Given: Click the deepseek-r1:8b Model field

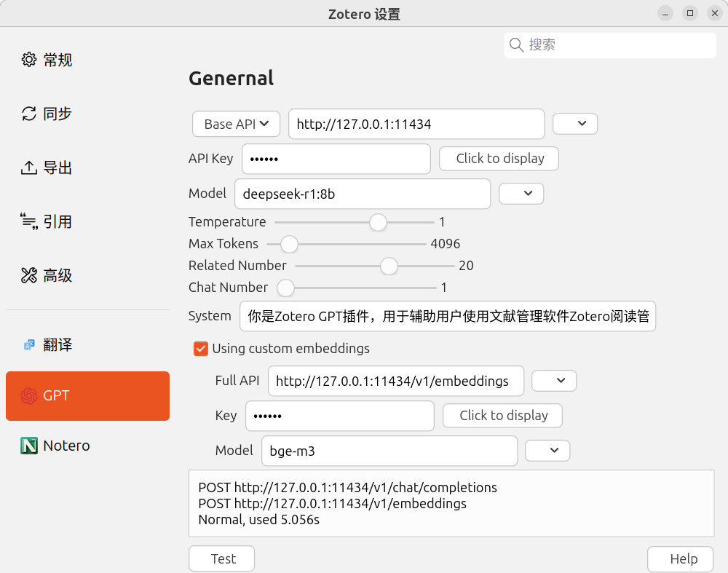Looking at the screenshot, I should coord(363,194).
